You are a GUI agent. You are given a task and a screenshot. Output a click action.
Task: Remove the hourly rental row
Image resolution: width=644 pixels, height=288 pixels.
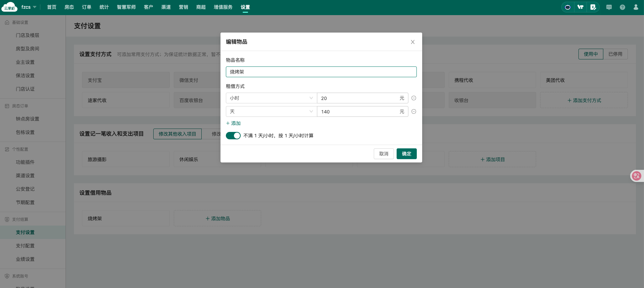click(x=414, y=98)
